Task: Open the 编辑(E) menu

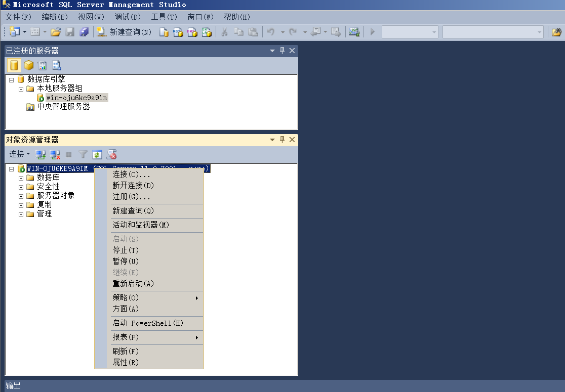Action: (54, 17)
